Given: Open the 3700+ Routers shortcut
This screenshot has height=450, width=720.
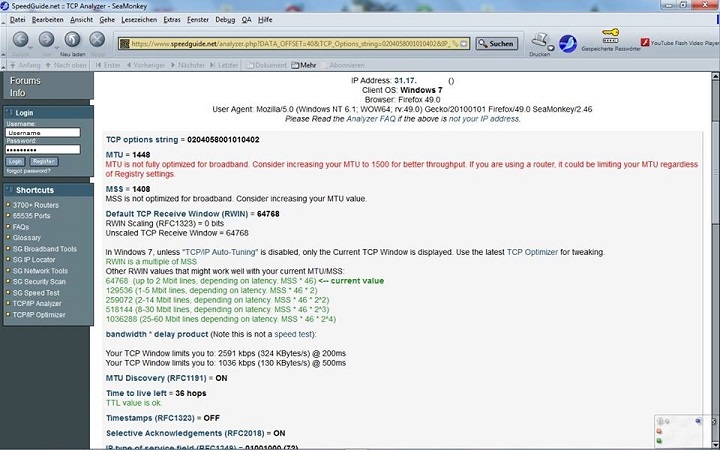Looking at the screenshot, I should pyautogui.click(x=36, y=205).
